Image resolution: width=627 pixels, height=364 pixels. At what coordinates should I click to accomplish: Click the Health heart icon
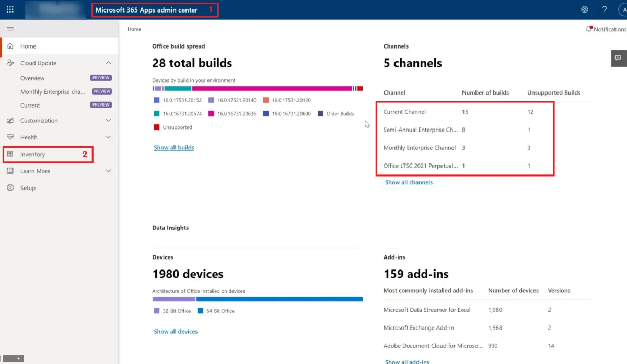pos(10,137)
